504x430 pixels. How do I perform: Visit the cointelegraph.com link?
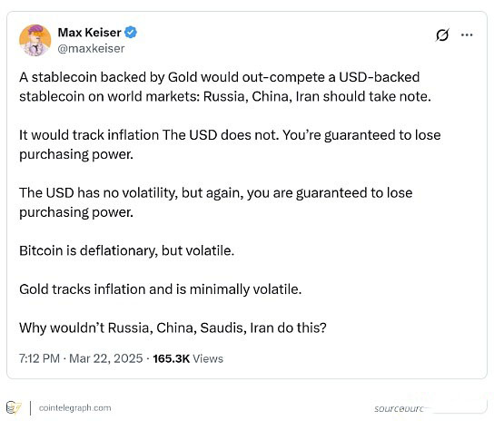74,408
